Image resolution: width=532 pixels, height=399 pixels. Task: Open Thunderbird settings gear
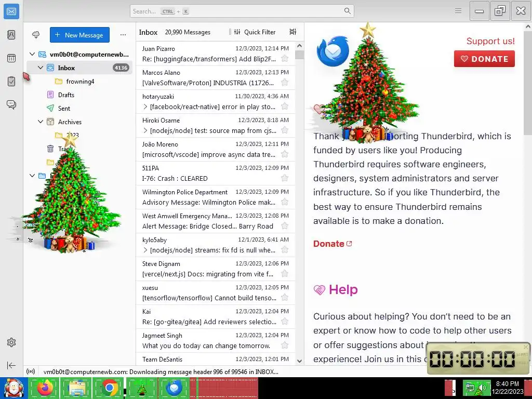(x=11, y=342)
